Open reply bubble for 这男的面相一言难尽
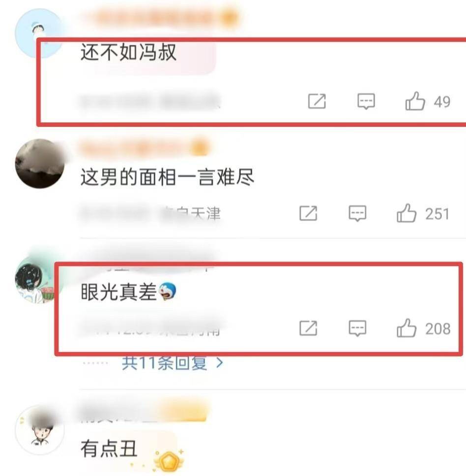This screenshot has height=476, width=466. click(x=357, y=213)
